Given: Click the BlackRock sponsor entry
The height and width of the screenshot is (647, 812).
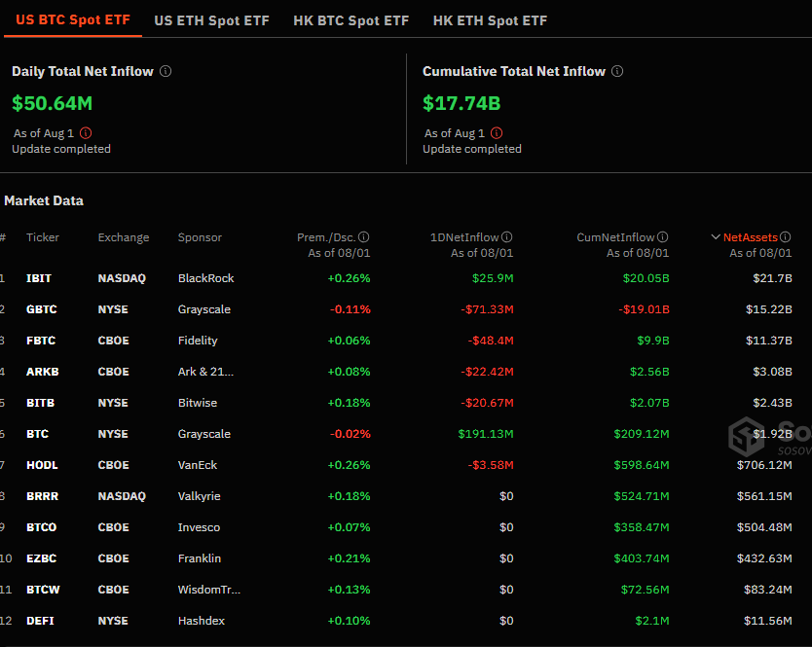Looking at the screenshot, I should point(205,277).
